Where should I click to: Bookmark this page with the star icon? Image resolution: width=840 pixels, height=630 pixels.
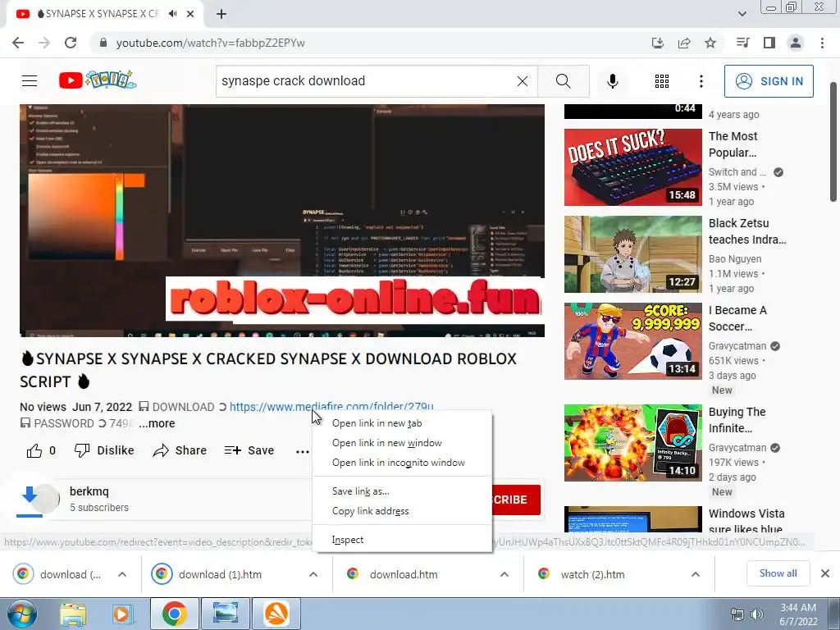coord(710,43)
